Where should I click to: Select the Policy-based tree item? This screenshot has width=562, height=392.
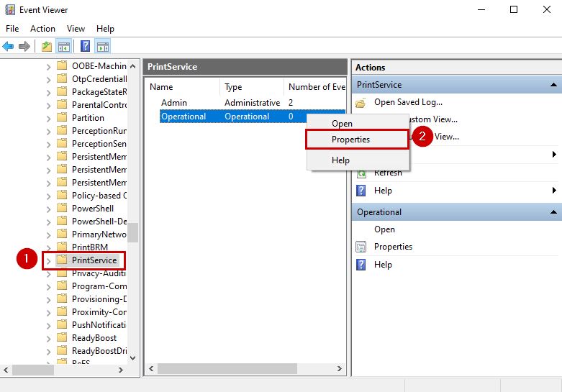coord(99,196)
